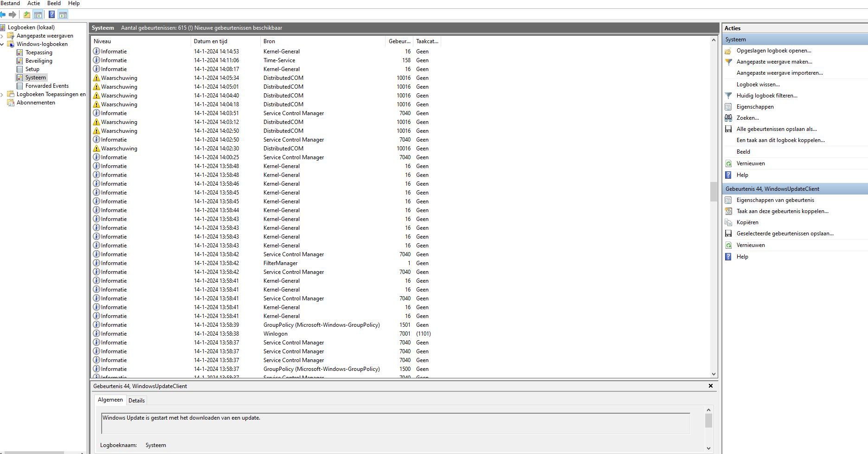
Task: Switch to the Details tab
Action: (x=136, y=400)
